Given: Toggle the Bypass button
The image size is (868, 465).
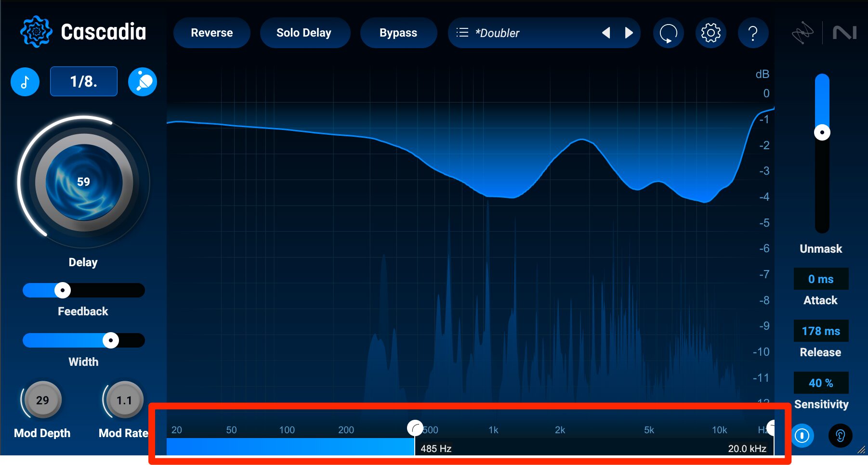Looking at the screenshot, I should 398,33.
